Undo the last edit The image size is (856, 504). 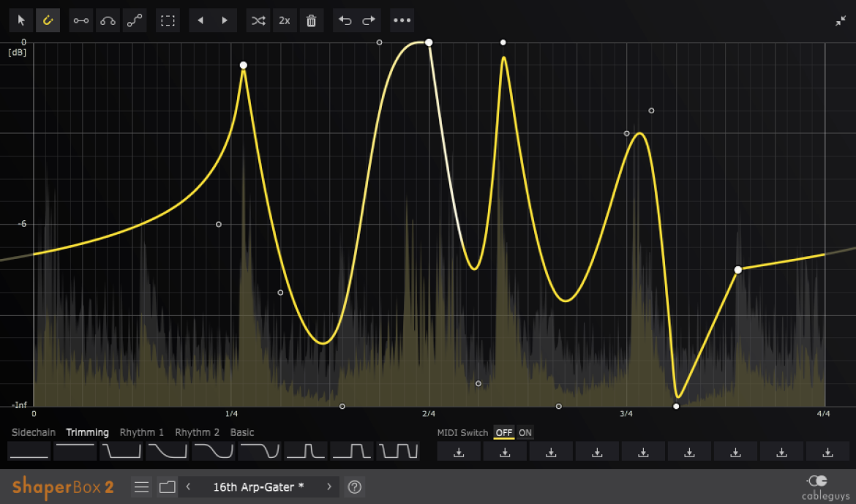click(345, 20)
